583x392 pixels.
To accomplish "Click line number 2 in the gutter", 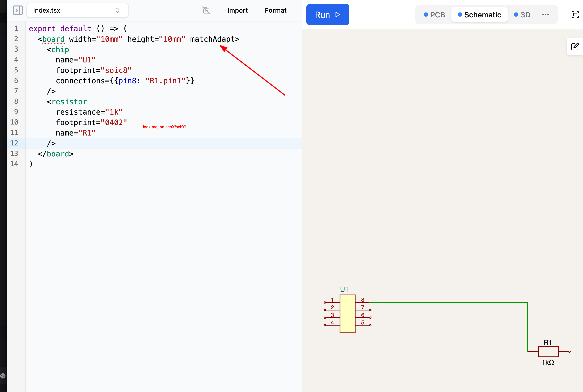I will (x=16, y=39).
